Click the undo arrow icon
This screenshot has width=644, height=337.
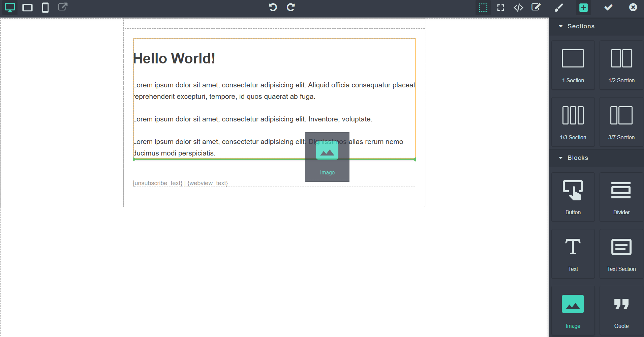[273, 7]
